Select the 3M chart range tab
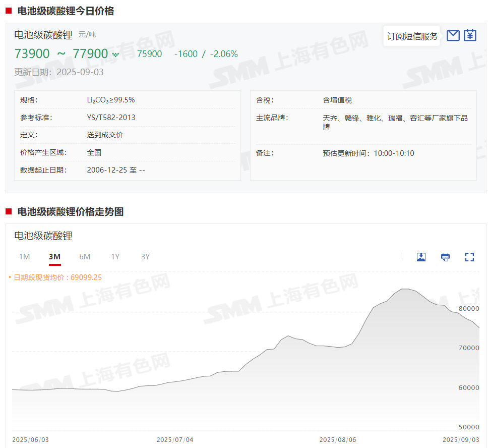The image size is (492, 448). click(x=54, y=257)
